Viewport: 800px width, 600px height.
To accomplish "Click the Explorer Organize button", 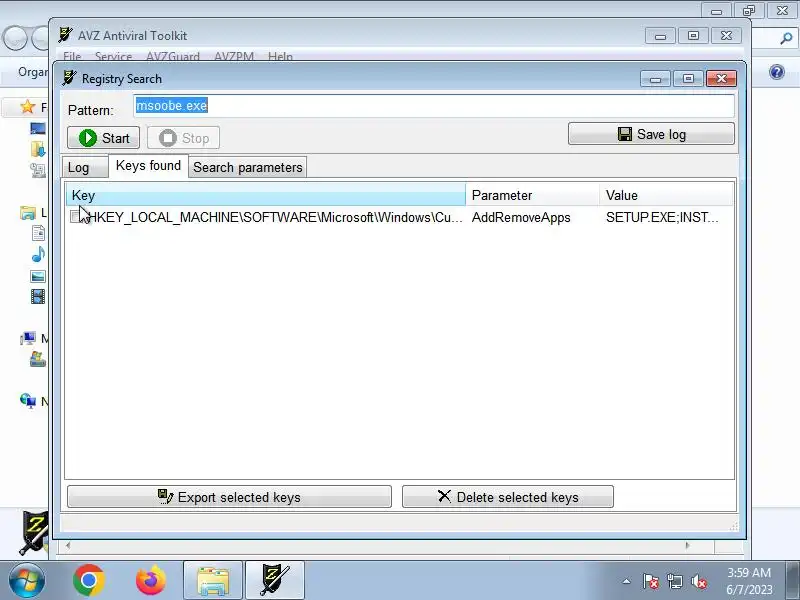I will 33,72.
